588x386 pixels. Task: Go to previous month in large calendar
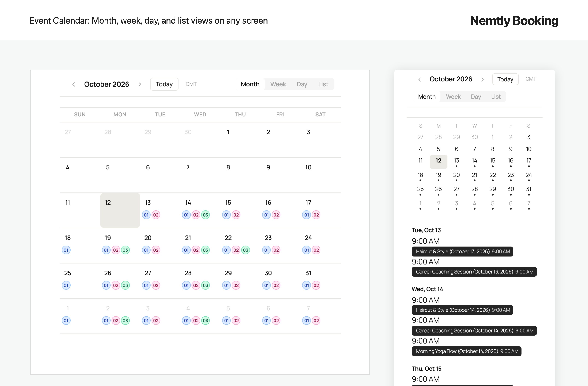point(74,84)
